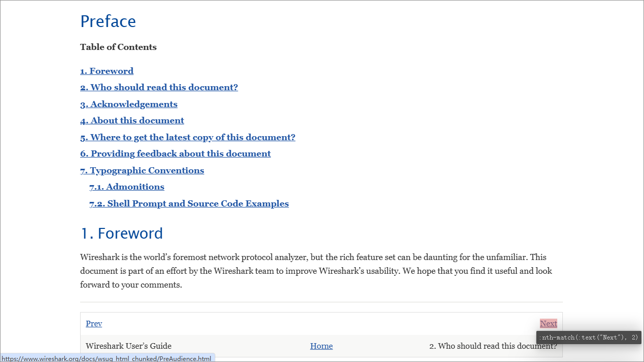Open the '7.1. Admonitions' sub-link
This screenshot has height=362, width=644.
(x=127, y=187)
